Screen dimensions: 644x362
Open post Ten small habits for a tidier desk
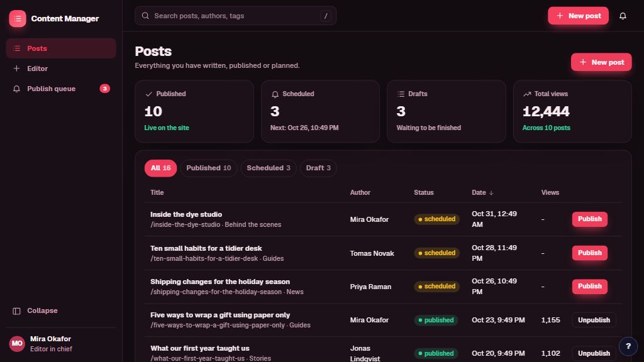[206, 248]
